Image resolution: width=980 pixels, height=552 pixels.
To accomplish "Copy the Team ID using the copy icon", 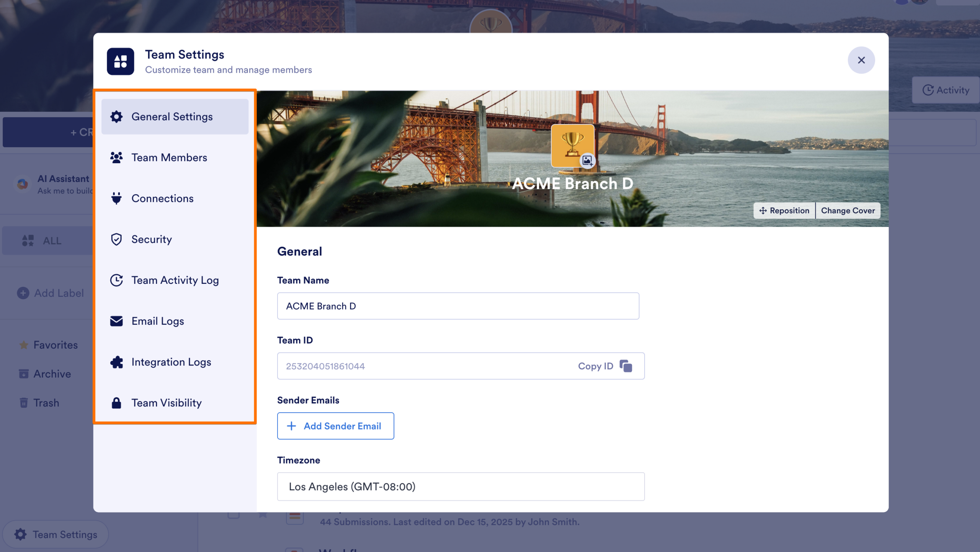I will pyautogui.click(x=626, y=366).
